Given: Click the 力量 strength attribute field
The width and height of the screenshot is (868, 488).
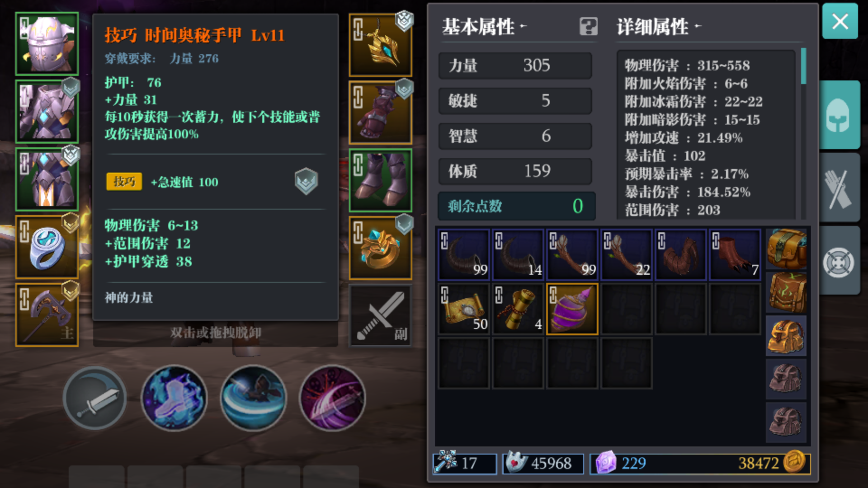Looking at the screenshot, I should click(x=515, y=66).
